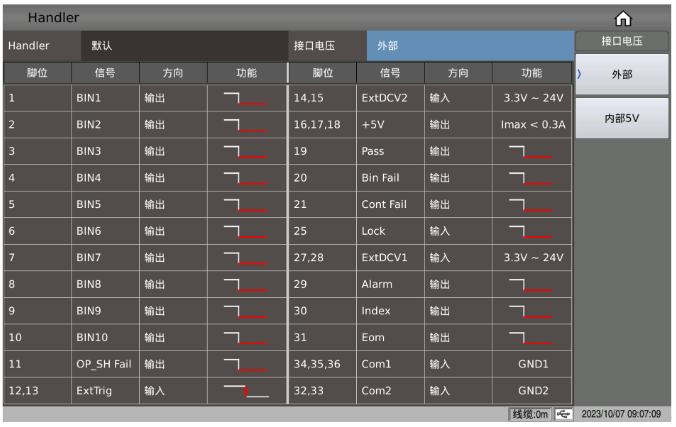This screenshot has height=427, width=676.
Task: Click the BIN6 falling-edge waveform icon
Action: 245,231
